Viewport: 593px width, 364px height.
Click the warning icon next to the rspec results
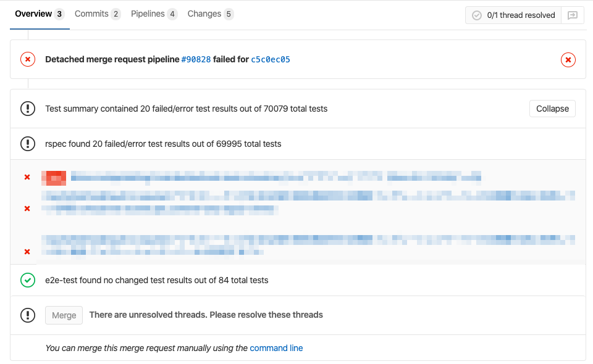pyautogui.click(x=27, y=144)
